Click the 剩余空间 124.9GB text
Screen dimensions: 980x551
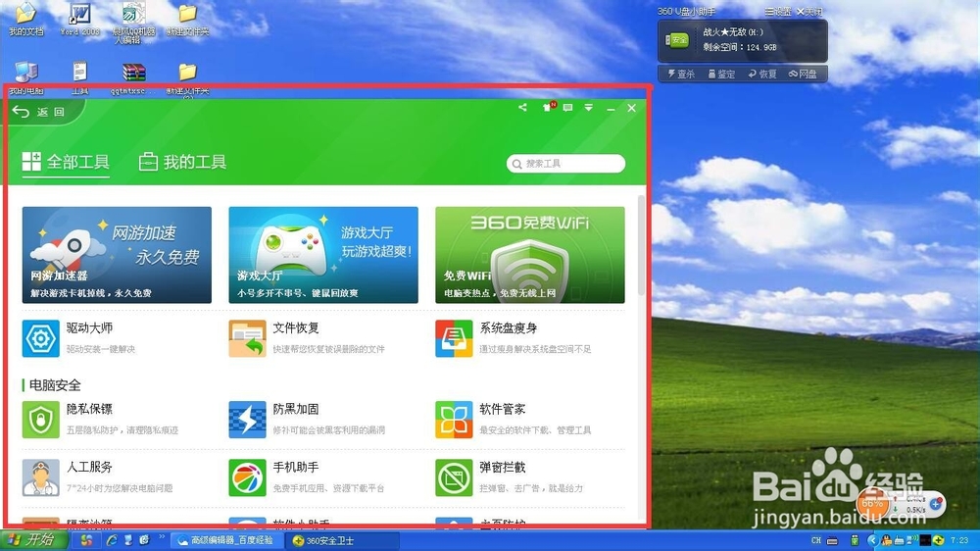[739, 47]
